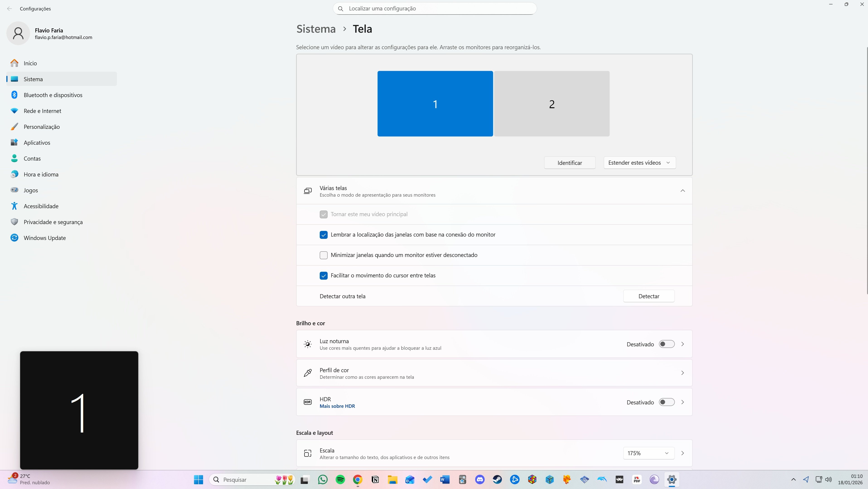
Task: Open the Personalização section
Action: 41,127
